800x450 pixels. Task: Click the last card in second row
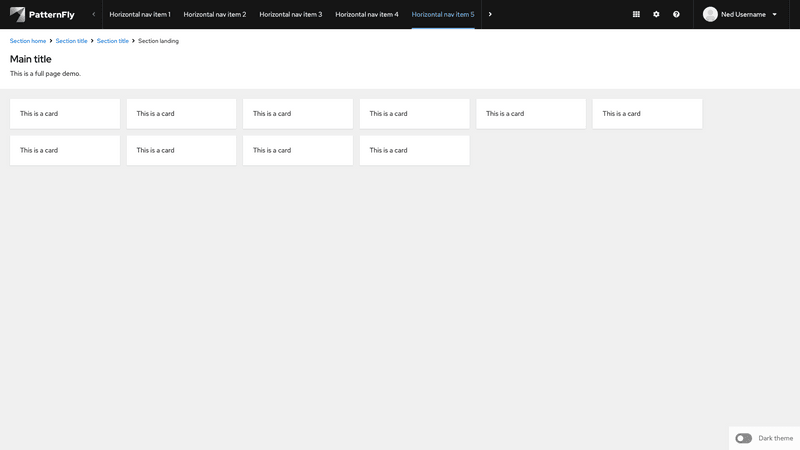pyautogui.click(x=414, y=150)
